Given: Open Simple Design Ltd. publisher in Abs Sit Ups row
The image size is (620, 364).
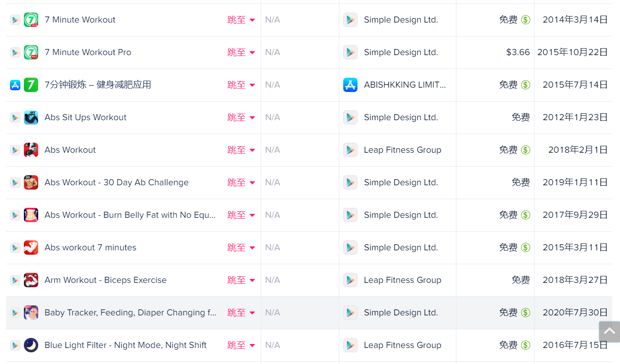Looking at the screenshot, I should pos(400,118).
